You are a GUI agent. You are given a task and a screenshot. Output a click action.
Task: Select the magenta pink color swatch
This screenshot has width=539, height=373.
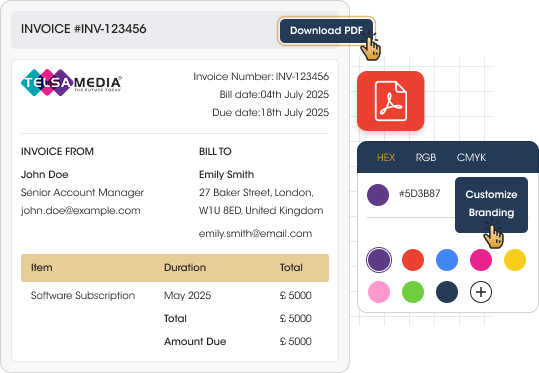tap(481, 260)
